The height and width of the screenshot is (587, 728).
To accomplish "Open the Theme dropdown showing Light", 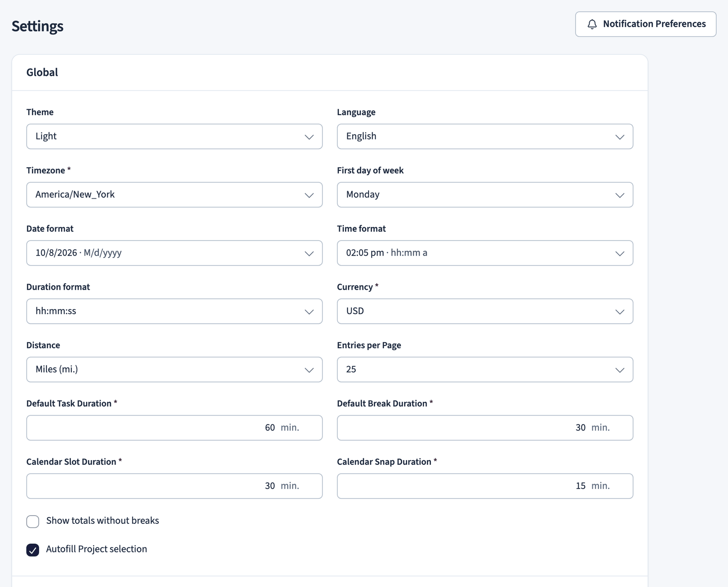I will pos(174,136).
